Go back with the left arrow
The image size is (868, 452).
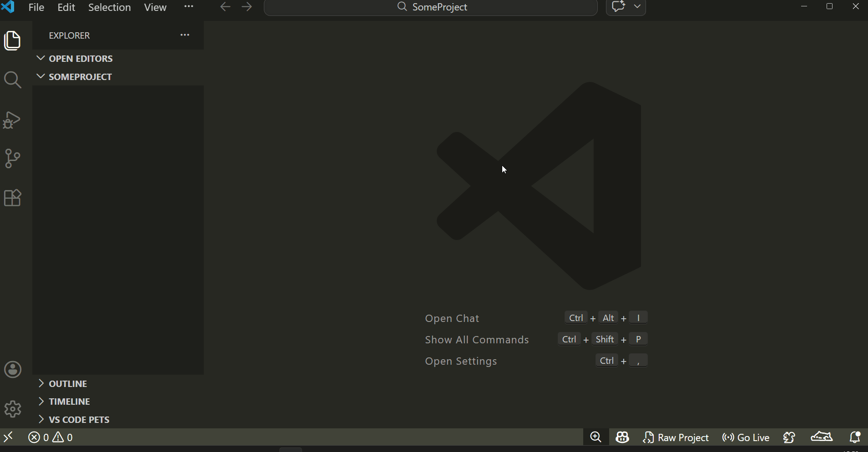225,7
